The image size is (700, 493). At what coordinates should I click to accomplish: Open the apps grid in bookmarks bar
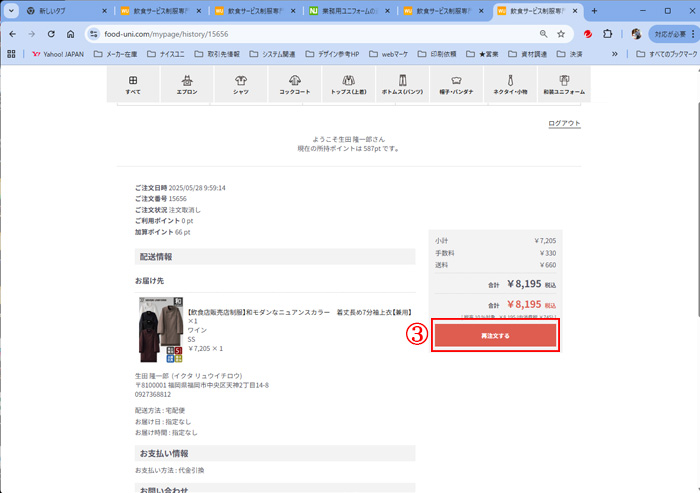click(x=11, y=54)
